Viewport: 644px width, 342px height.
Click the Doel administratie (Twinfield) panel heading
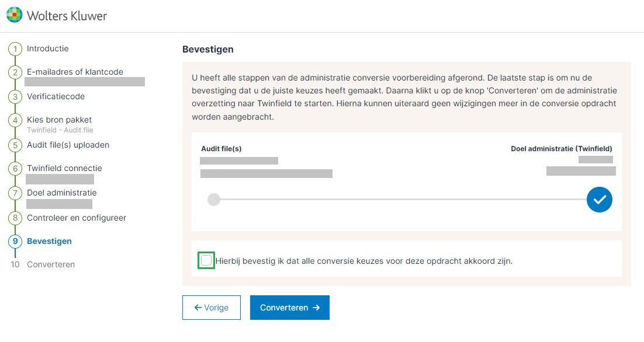(562, 149)
